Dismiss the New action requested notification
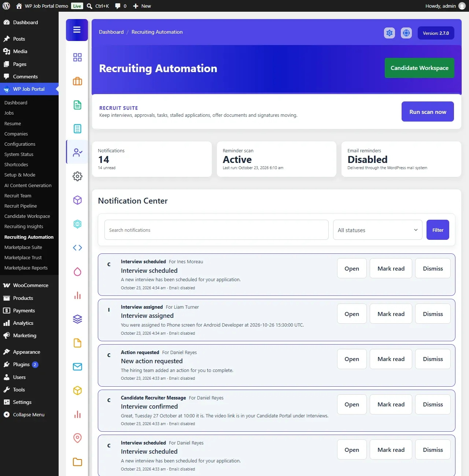 [x=433, y=359]
